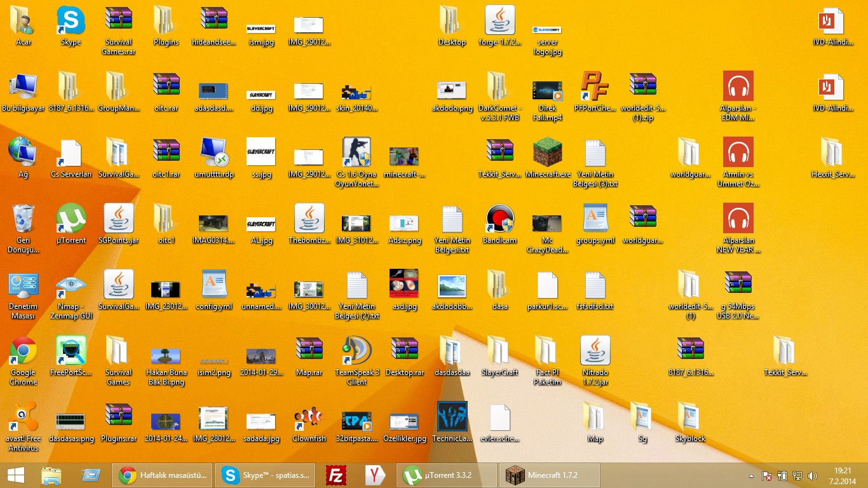
Task: Open the Geri Dönüşüm recycle bin
Action: (24, 229)
